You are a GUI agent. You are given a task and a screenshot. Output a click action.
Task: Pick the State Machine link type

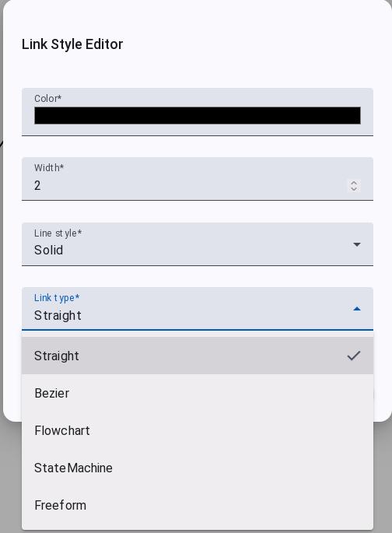198,468
